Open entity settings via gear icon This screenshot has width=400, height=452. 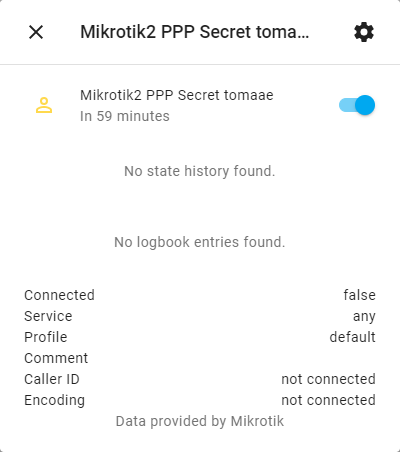coord(364,32)
